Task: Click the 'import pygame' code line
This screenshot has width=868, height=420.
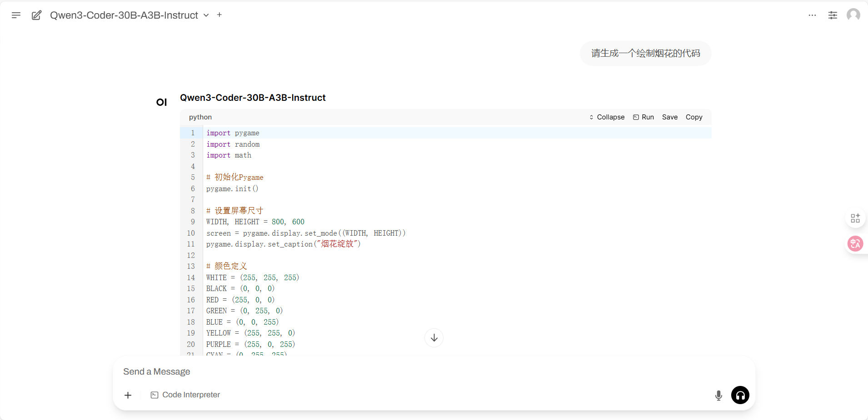Action: 233,133
